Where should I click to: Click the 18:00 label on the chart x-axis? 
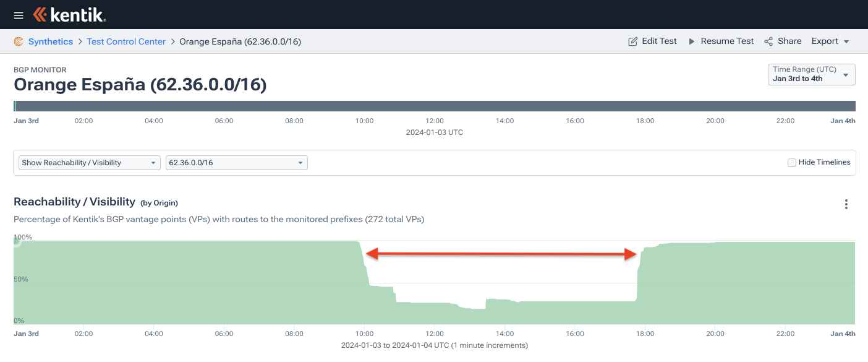(x=645, y=334)
